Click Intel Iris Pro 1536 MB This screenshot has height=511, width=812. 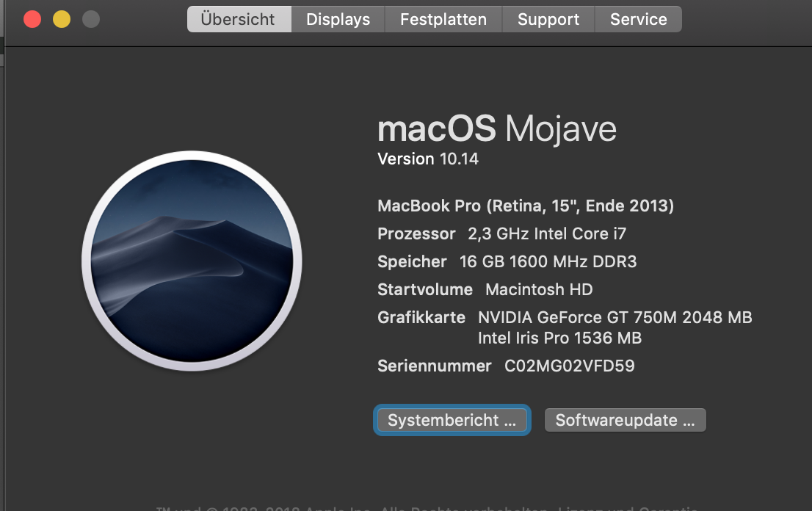[559, 338]
